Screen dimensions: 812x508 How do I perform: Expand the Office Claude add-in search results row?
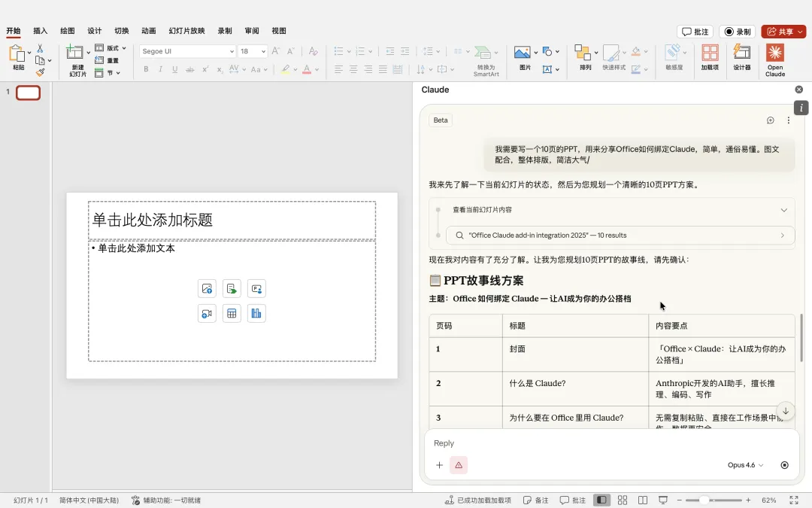tap(620, 236)
